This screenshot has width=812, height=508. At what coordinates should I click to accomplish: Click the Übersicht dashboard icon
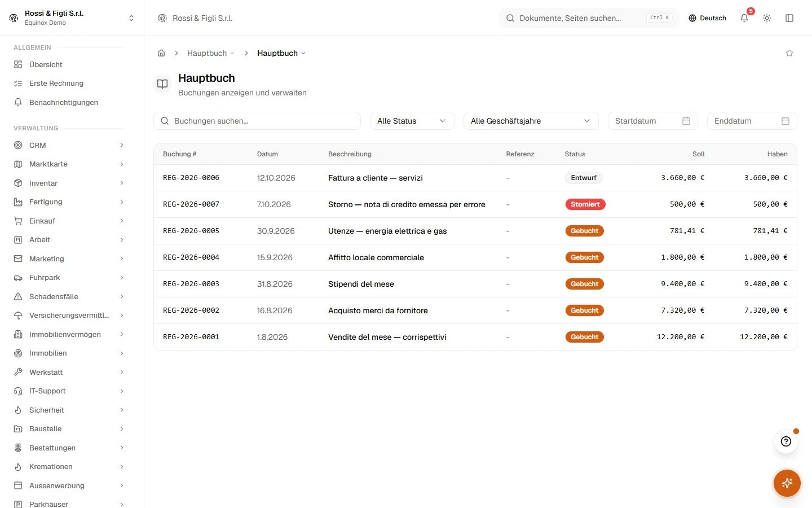tap(18, 64)
